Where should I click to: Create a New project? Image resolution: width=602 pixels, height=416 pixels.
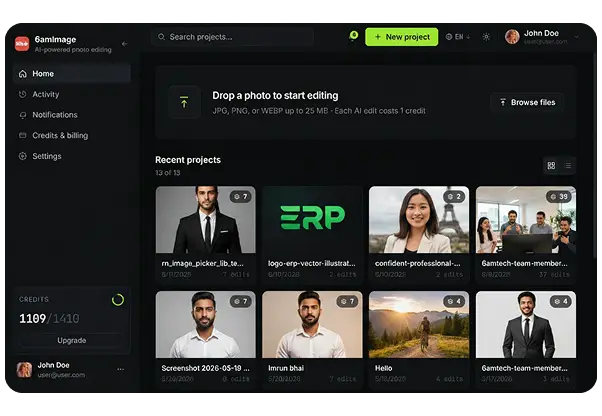(x=402, y=37)
